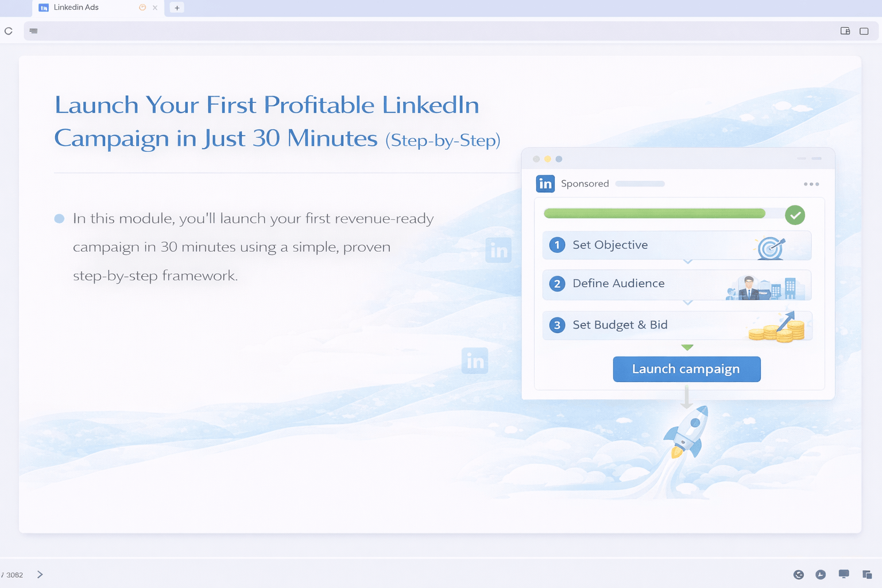
Task: Open a new tab with plus button
Action: pos(177,8)
